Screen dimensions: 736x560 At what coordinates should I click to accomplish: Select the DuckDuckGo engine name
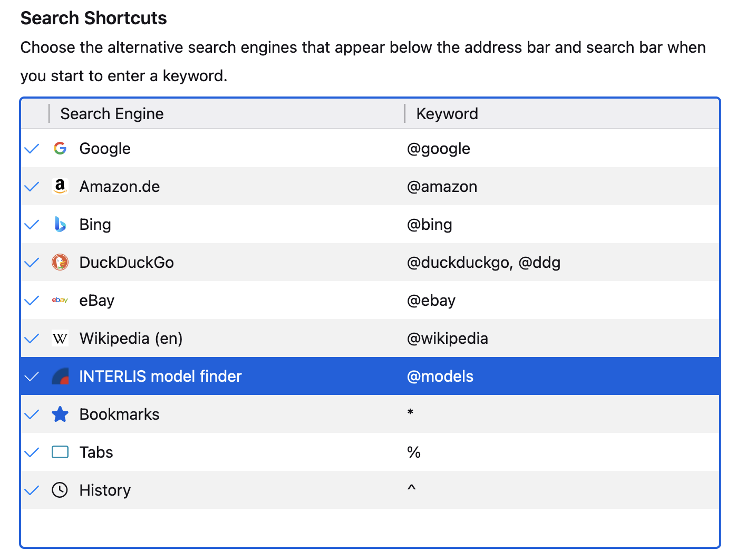tap(127, 263)
